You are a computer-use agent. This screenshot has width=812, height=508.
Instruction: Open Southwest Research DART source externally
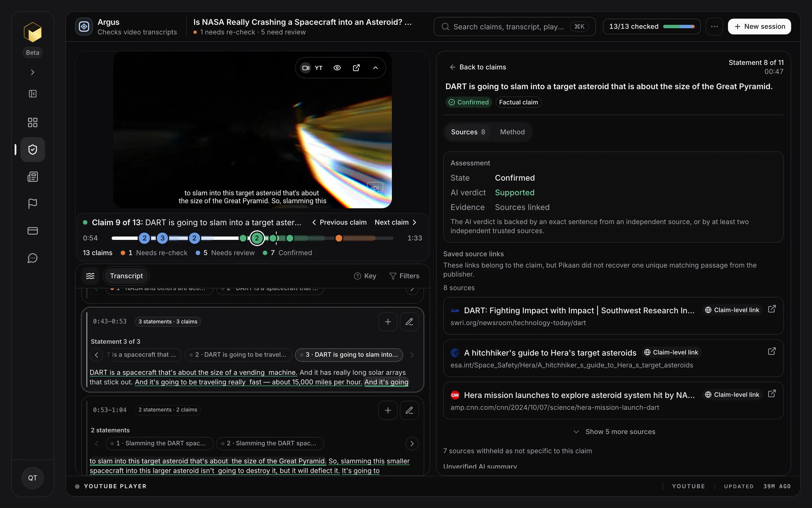click(772, 309)
